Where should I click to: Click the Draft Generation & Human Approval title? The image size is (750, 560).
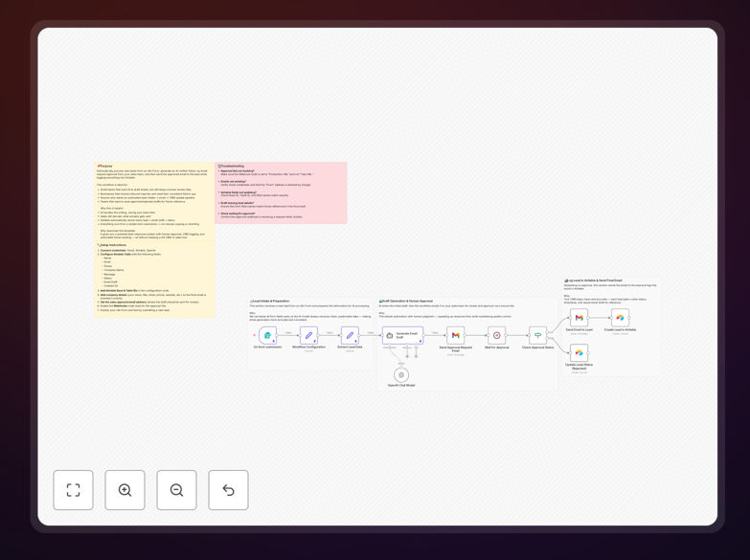(406, 302)
